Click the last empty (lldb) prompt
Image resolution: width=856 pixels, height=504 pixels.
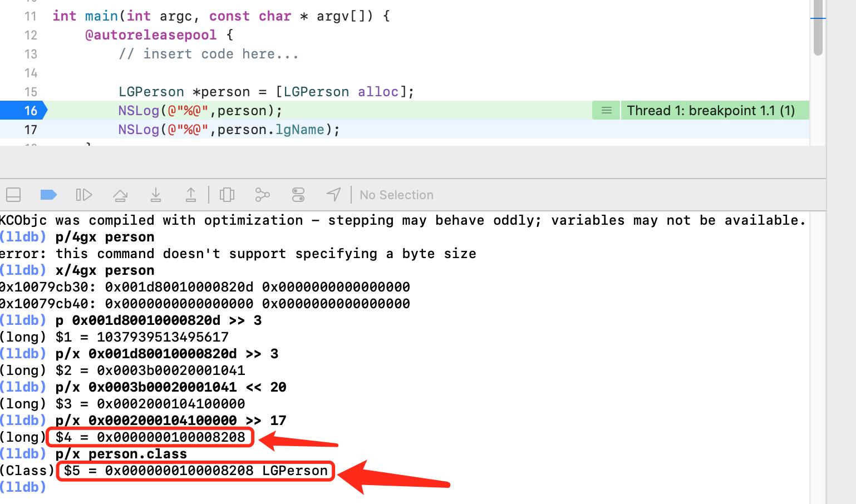(23, 487)
